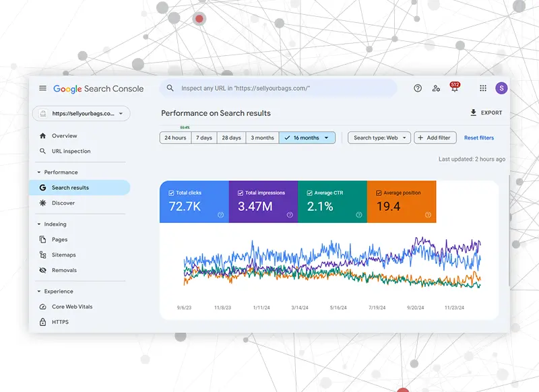The height and width of the screenshot is (392, 539).
Task: Click the help question mark icon
Action: [x=418, y=88]
